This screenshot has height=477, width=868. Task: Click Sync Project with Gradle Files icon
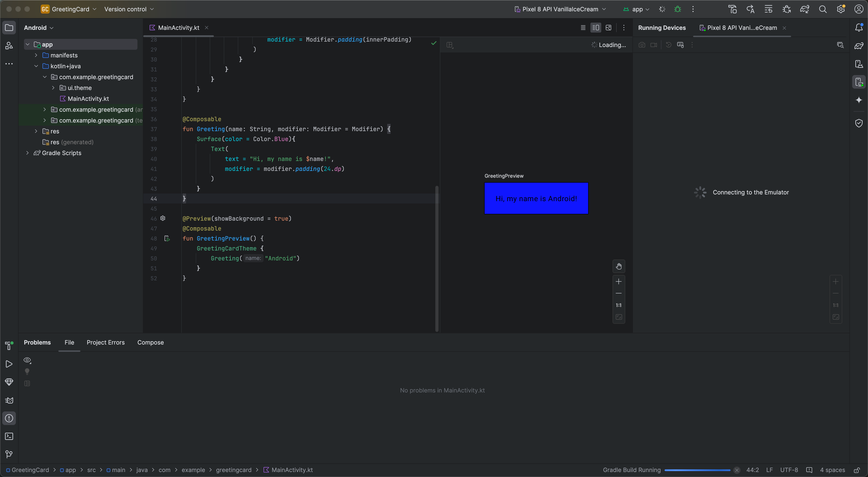point(805,9)
